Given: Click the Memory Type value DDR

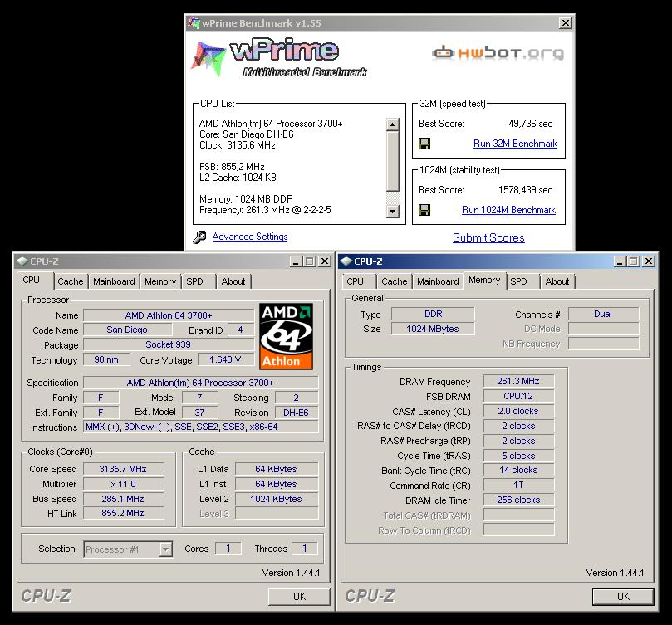Looking at the screenshot, I should (433, 314).
